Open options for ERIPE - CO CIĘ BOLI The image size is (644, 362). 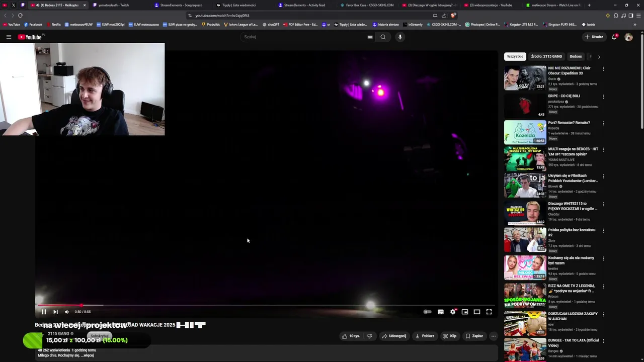coord(603,97)
